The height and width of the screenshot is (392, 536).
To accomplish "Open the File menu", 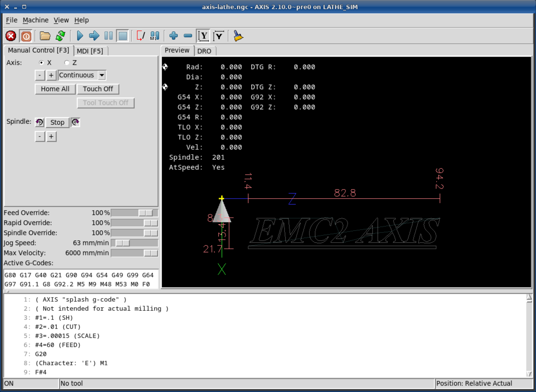I will 12,20.
